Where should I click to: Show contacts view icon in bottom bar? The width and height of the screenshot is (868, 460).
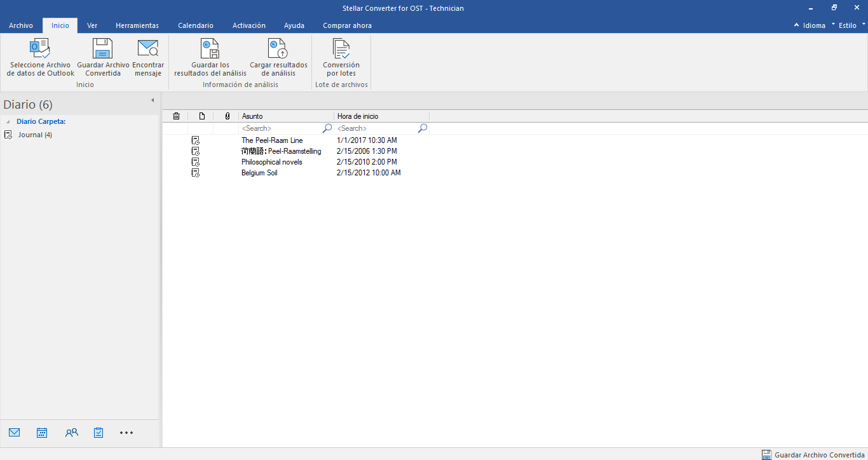71,433
